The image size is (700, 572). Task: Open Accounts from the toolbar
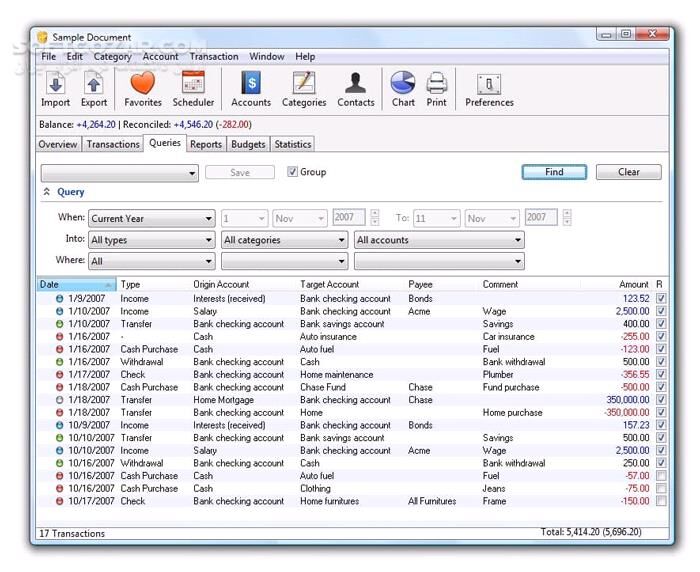coord(251,84)
